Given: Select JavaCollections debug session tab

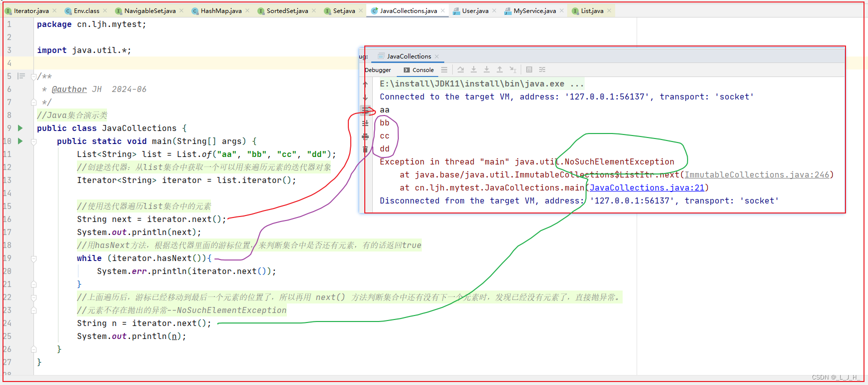Looking at the screenshot, I should pos(409,56).
